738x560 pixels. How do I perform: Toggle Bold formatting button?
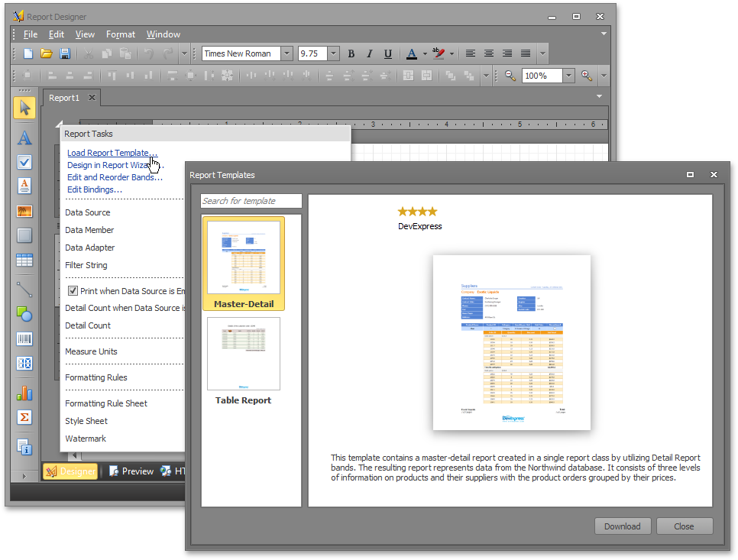pos(351,53)
